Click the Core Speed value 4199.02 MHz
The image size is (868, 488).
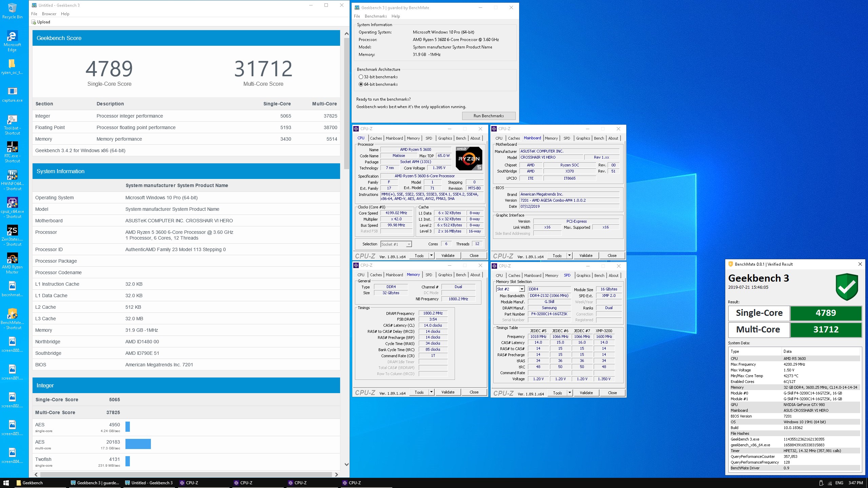click(x=396, y=213)
